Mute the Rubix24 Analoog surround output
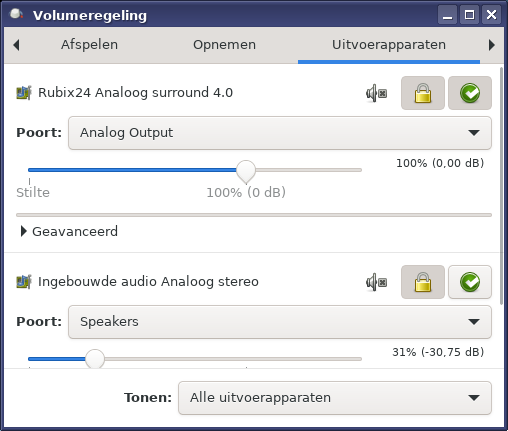The image size is (508, 431). pos(377,93)
